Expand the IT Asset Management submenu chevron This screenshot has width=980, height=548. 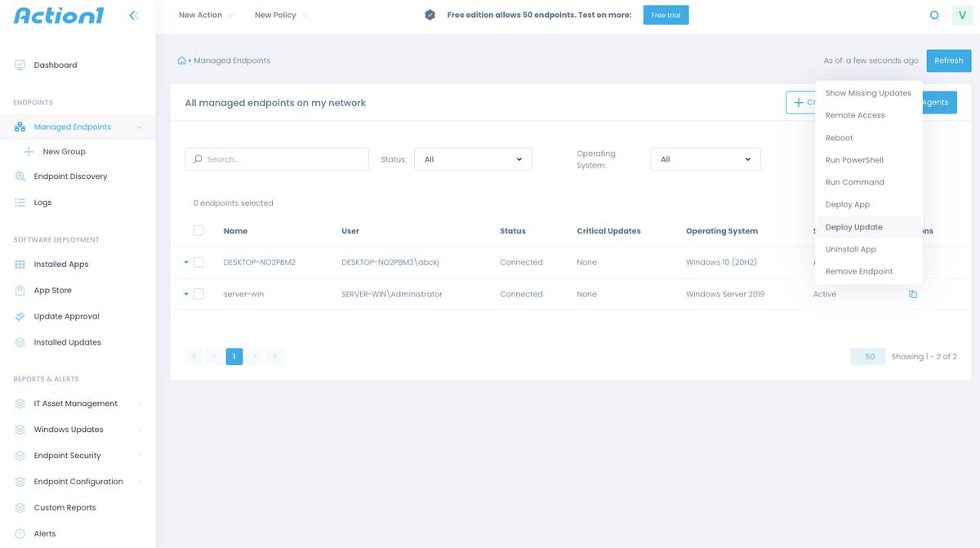tap(140, 403)
